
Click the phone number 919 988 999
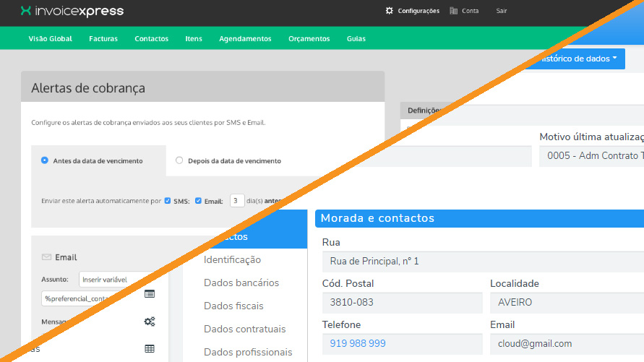click(x=358, y=344)
